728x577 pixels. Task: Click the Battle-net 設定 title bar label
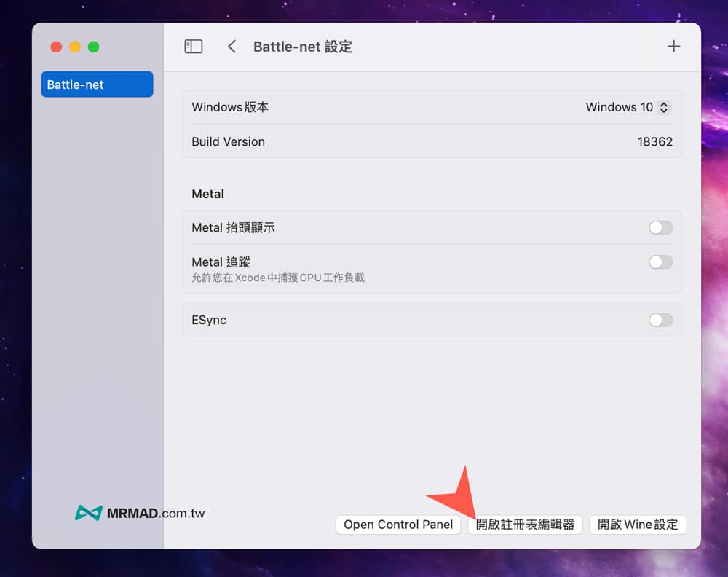click(303, 47)
